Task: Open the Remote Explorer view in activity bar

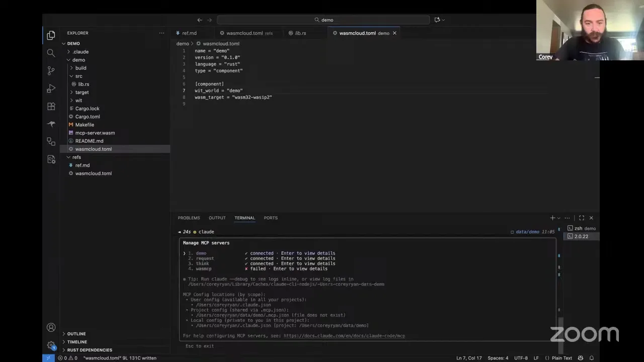Action: (x=51, y=141)
